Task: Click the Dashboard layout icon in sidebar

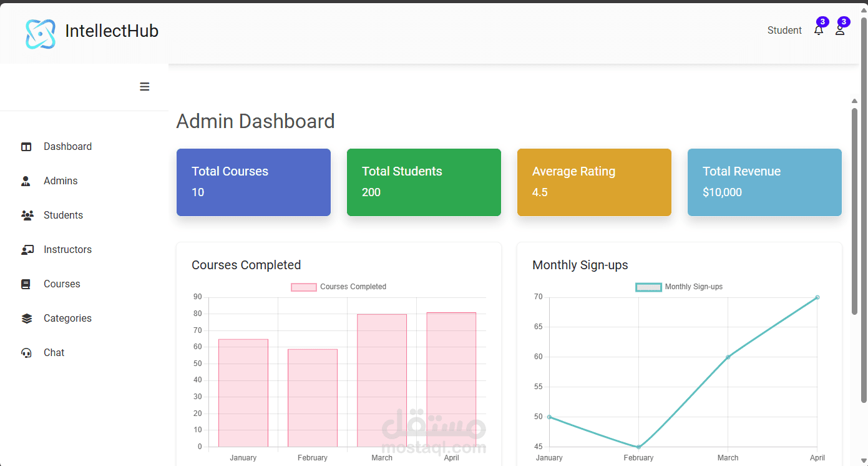Action: [x=26, y=147]
